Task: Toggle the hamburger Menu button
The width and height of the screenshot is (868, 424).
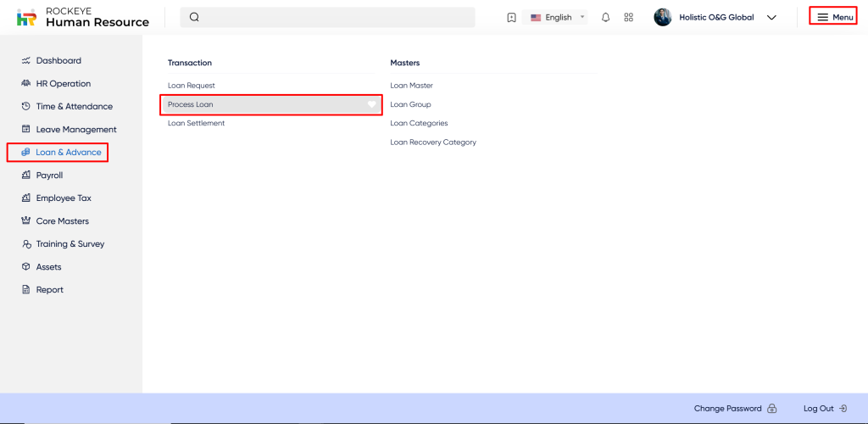Action: click(x=834, y=17)
